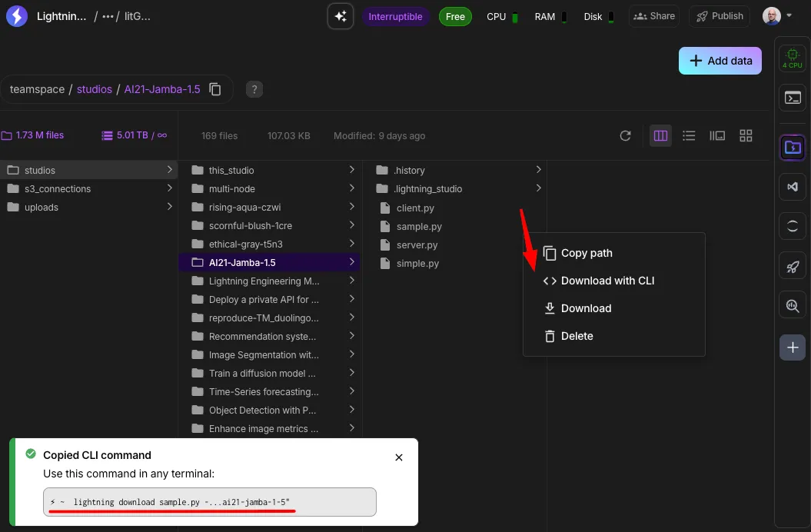
Task: Click the plus add app sidebar button
Action: pos(793,347)
